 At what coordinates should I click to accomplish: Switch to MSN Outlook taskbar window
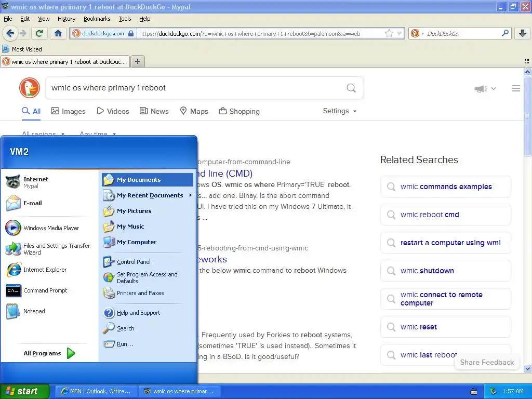click(x=96, y=391)
